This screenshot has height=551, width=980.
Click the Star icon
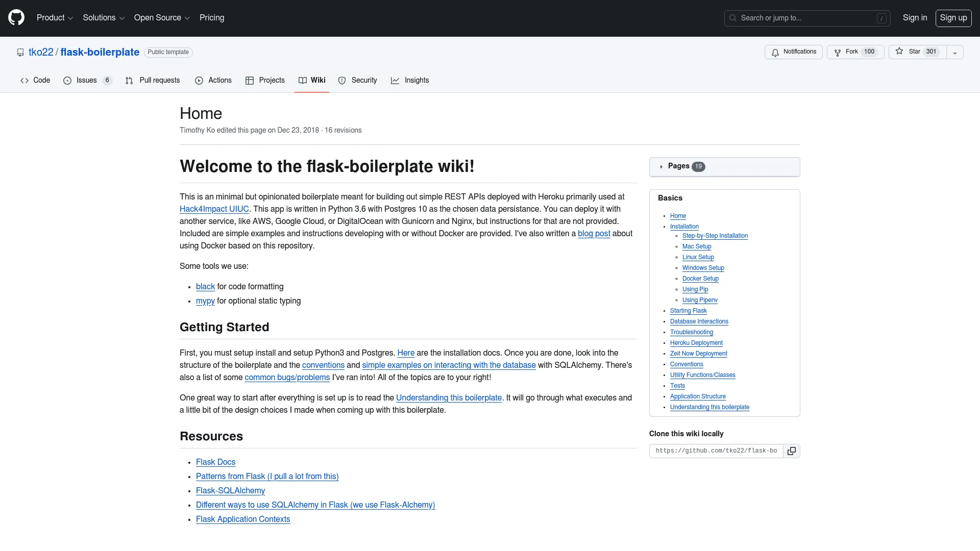tap(899, 52)
